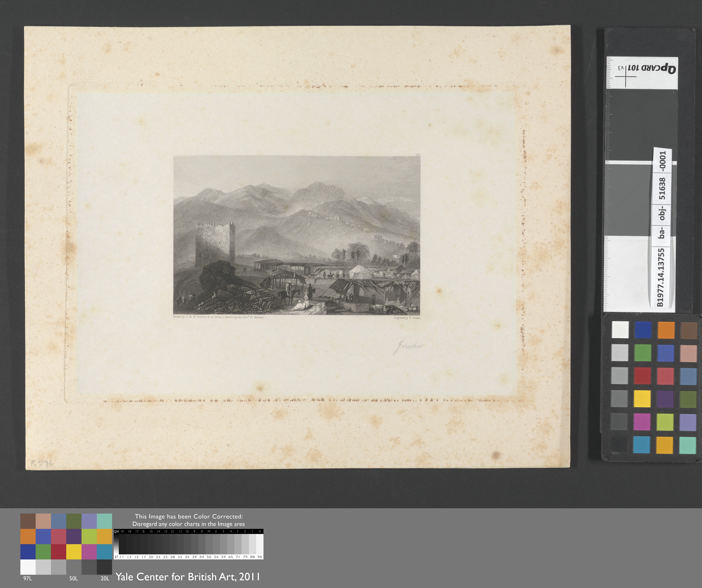The image size is (702, 588).
Task: Pick the black swatch in the bottom-left chart
Action: click(x=104, y=567)
